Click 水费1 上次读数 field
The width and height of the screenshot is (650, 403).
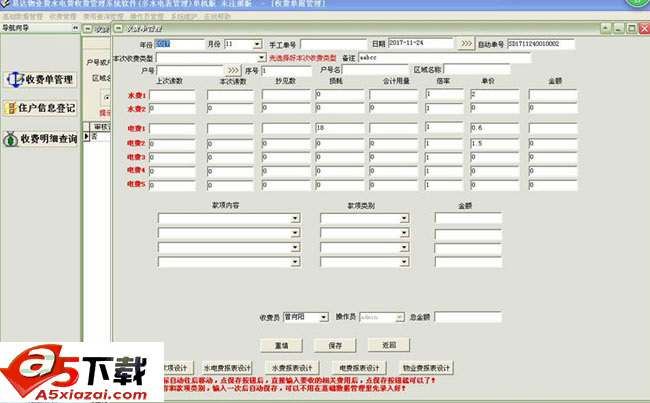coord(172,95)
